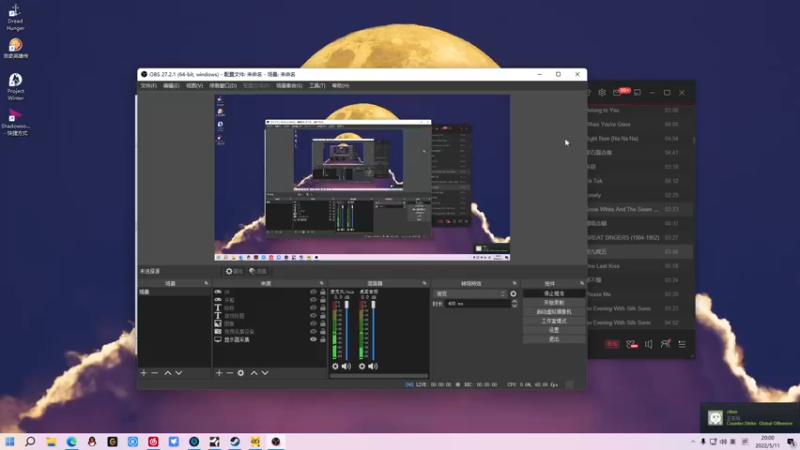Open desktop audio channel settings gear

[x=362, y=366]
